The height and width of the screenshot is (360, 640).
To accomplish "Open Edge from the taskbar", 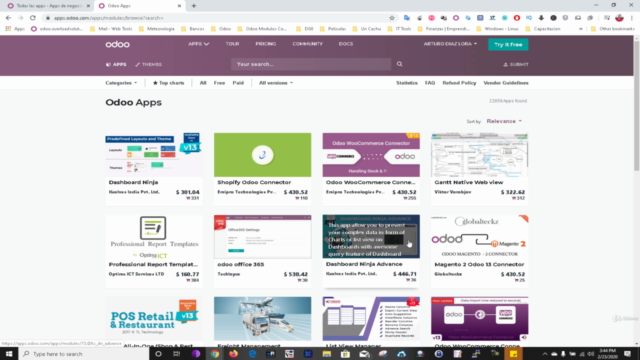I will (252, 354).
